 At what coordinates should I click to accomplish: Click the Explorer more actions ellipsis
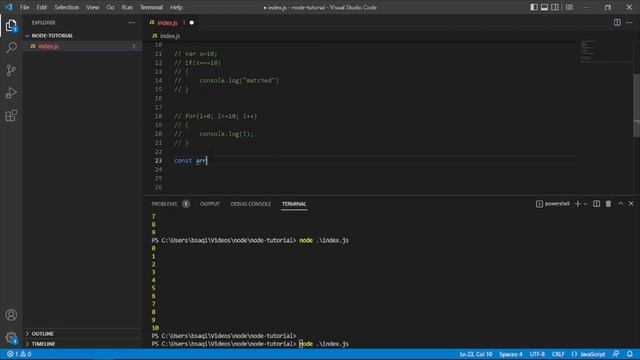pyautogui.click(x=131, y=23)
